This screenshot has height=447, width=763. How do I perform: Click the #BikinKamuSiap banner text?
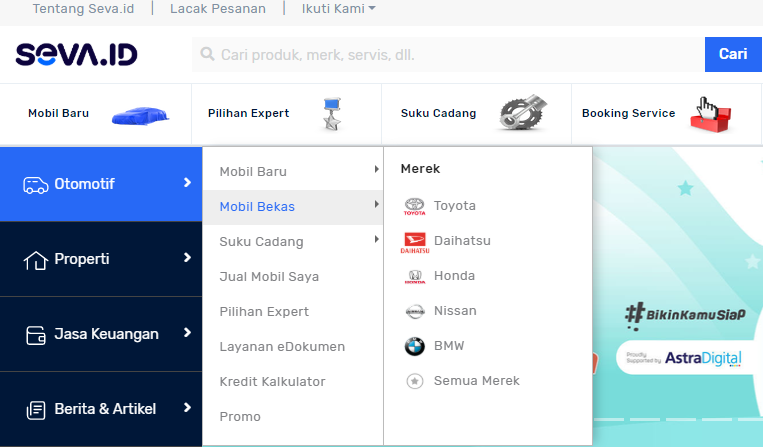click(685, 315)
